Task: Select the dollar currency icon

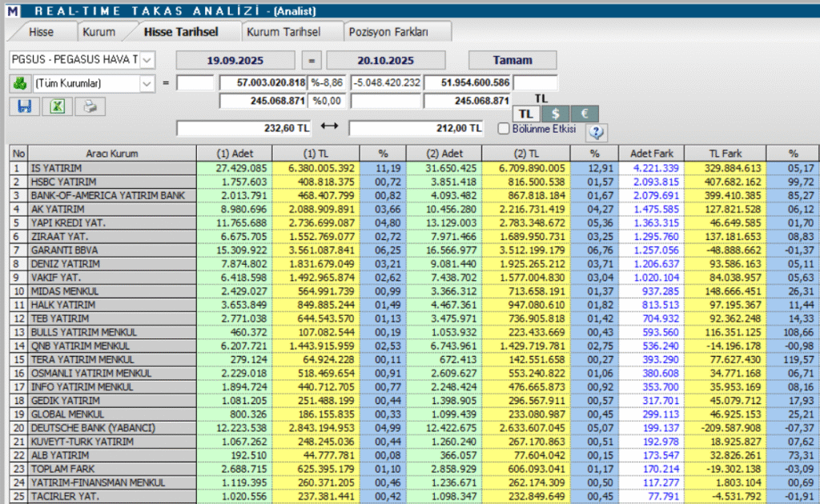Action: (556, 114)
